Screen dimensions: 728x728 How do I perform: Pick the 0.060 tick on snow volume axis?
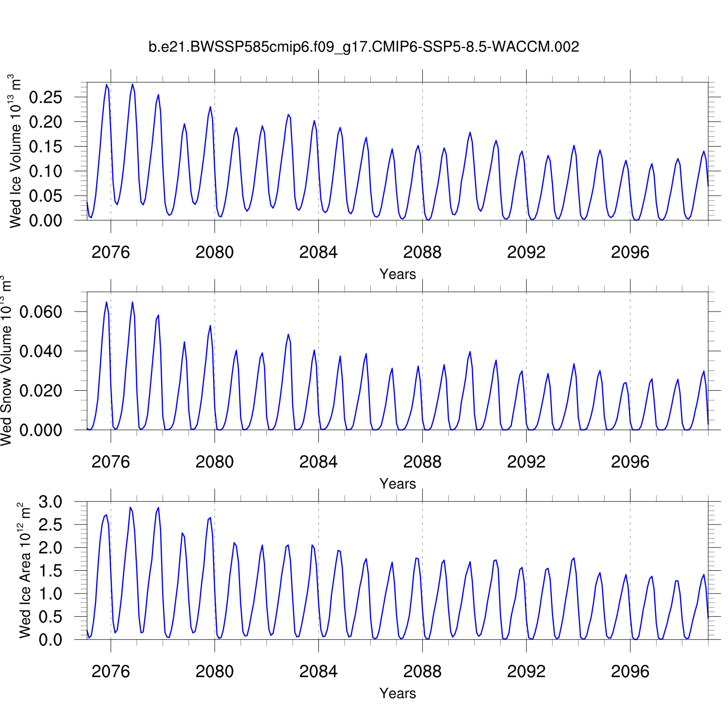tap(41, 312)
